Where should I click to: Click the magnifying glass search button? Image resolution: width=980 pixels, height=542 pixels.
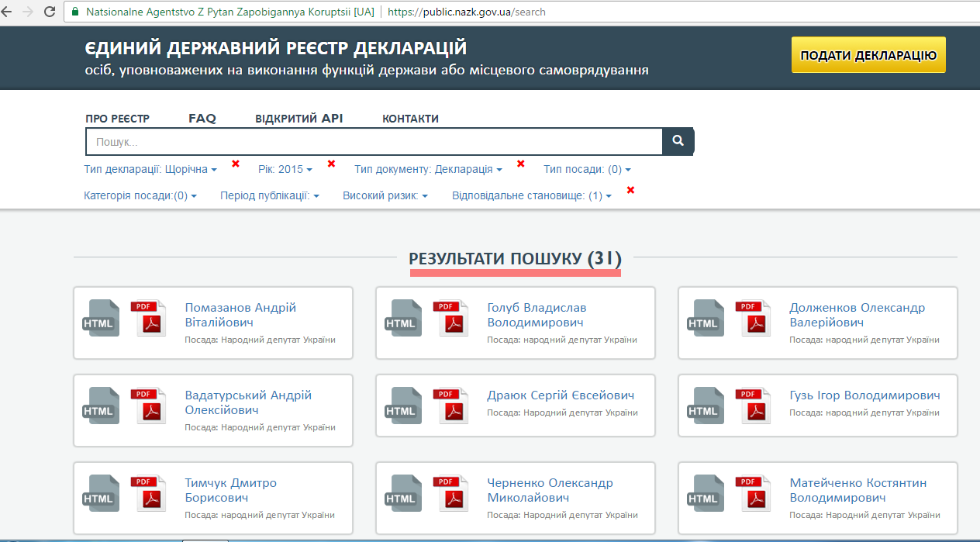pos(678,142)
